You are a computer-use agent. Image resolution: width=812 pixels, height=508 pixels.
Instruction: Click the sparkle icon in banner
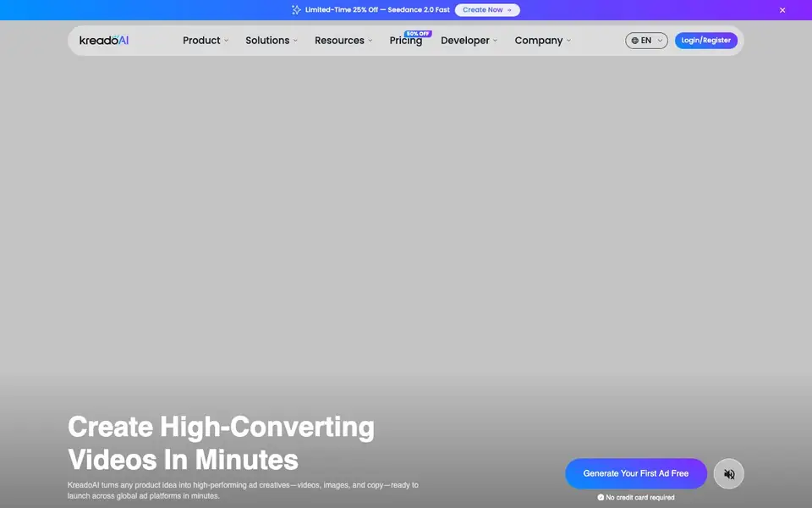point(296,10)
